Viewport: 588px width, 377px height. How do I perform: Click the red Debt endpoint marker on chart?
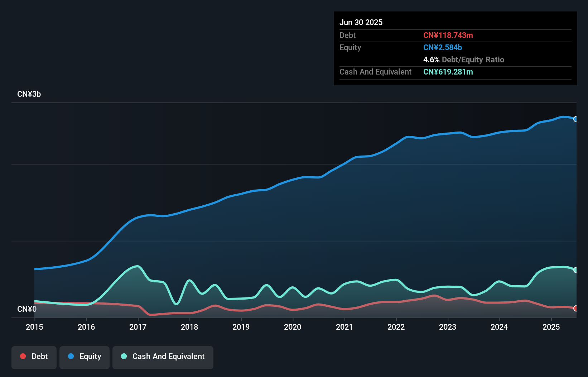pos(575,308)
